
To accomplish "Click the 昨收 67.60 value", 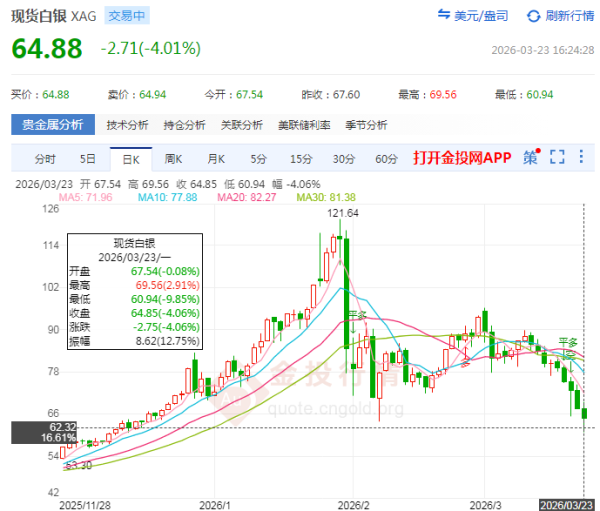I will (x=346, y=95).
